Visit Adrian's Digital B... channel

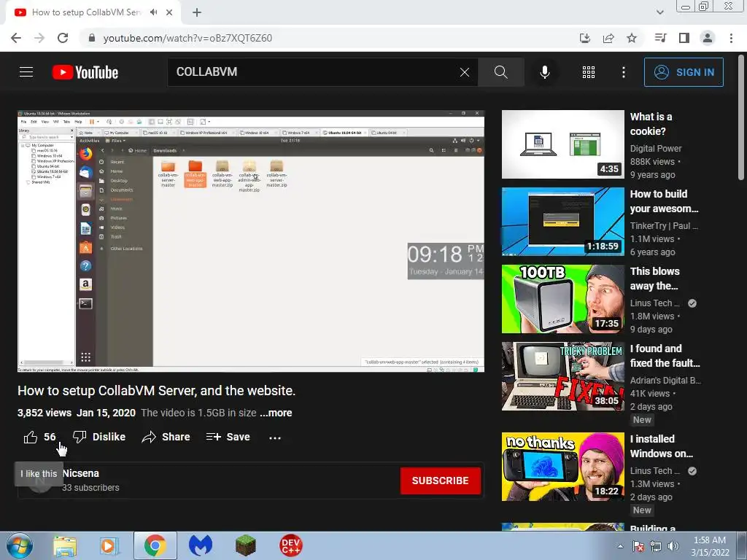click(665, 380)
